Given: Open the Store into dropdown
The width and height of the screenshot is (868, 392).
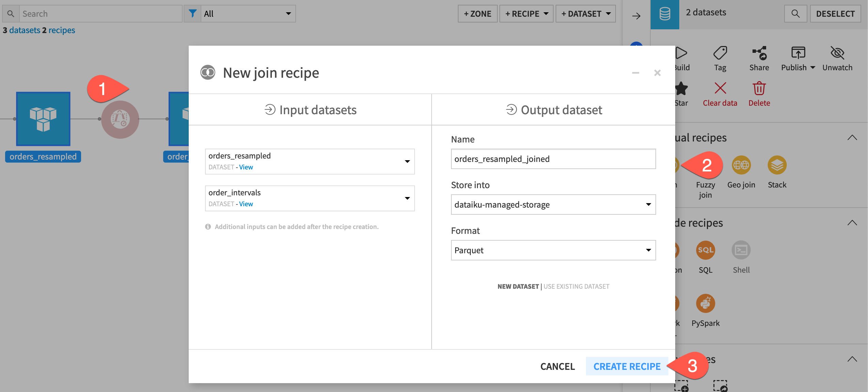Looking at the screenshot, I should coord(553,205).
